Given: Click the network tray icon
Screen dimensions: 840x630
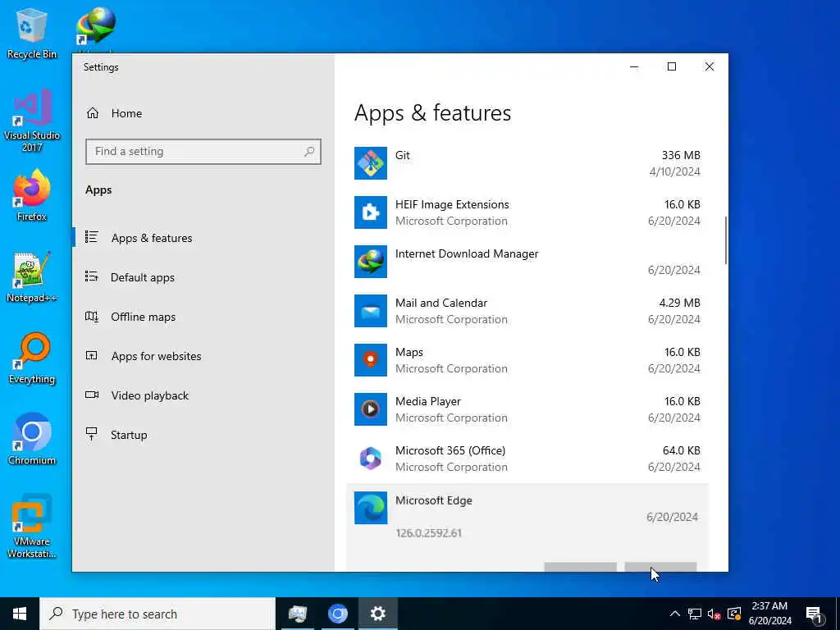Looking at the screenshot, I should coord(695,614).
